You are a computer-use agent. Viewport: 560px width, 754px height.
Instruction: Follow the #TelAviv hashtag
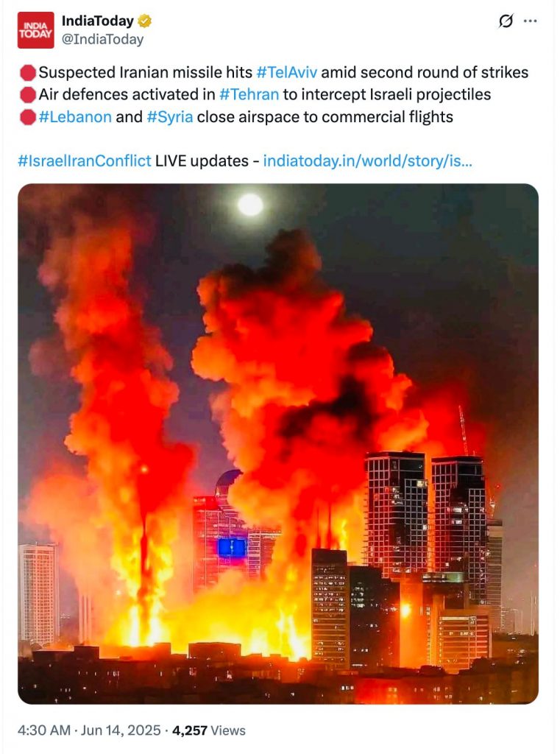[x=286, y=72]
